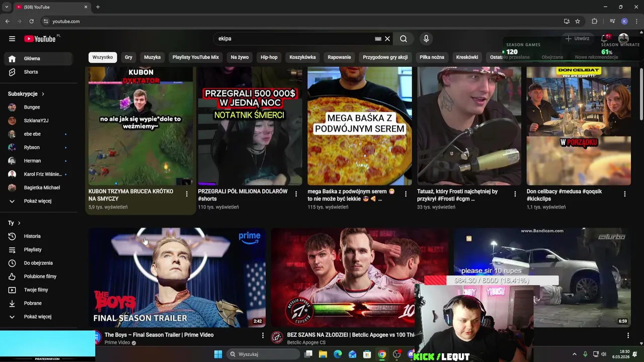Open options for KUBON TRZYMA BRUCE'A short
The image size is (644, 362).
pyautogui.click(x=187, y=194)
